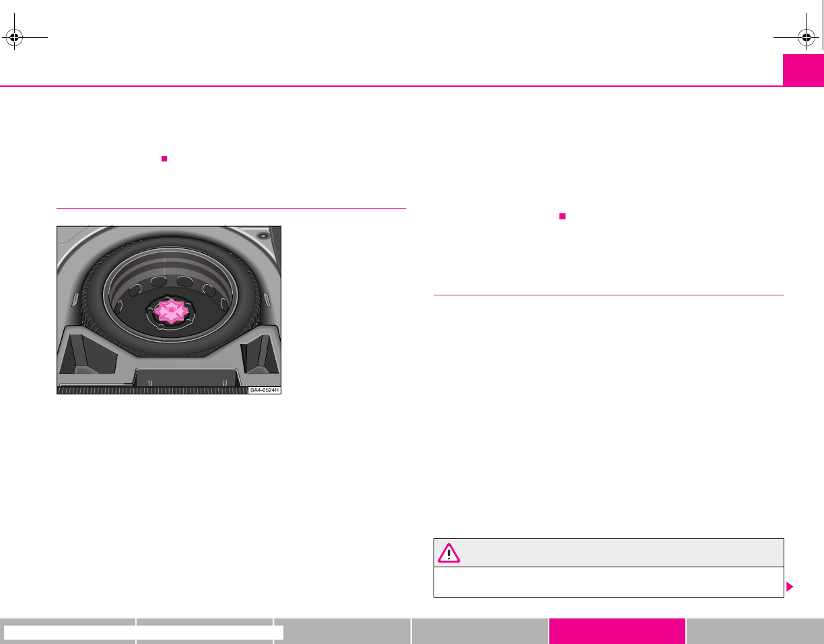Click the pink continuation arrow at page bottom
Image resolution: width=824 pixels, height=644 pixels.
pyautogui.click(x=790, y=587)
